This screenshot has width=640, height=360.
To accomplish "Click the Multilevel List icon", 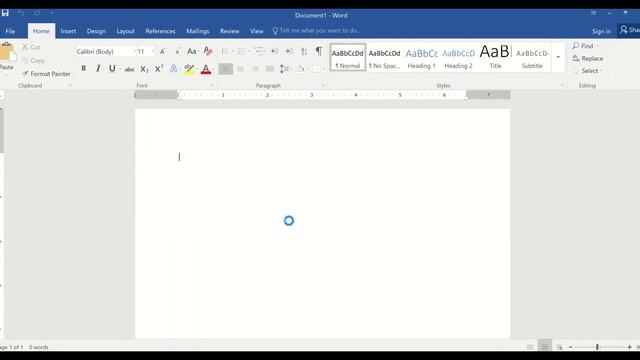I will (x=258, y=51).
